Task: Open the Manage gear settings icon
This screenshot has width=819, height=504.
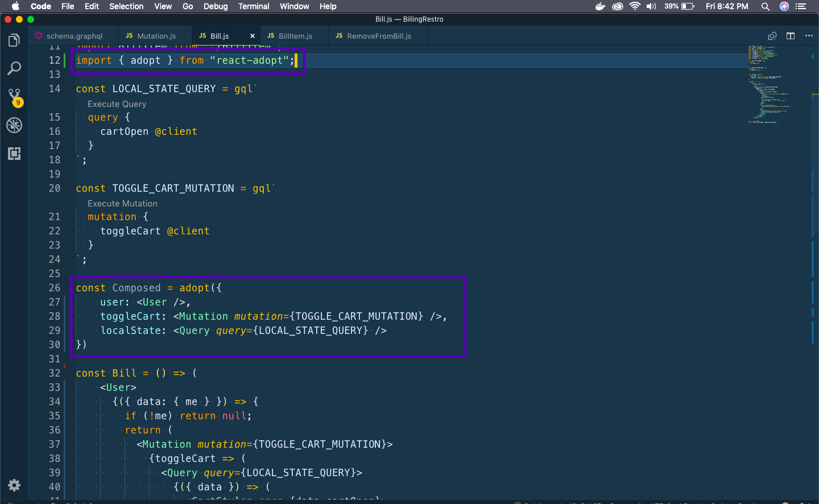Action: [x=14, y=485]
